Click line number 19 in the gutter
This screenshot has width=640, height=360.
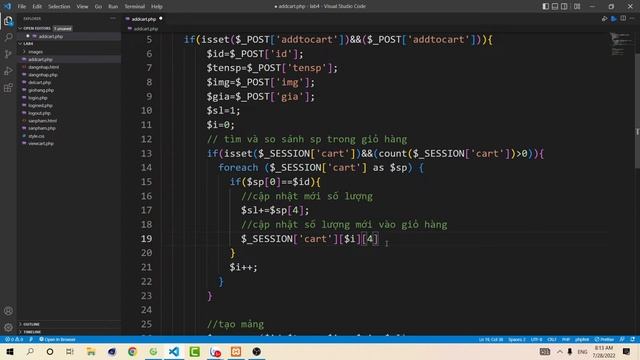tap(146, 238)
